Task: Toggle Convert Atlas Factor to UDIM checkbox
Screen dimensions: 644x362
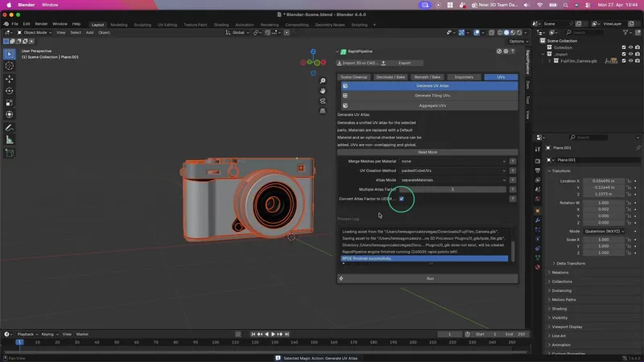Action: click(x=401, y=199)
